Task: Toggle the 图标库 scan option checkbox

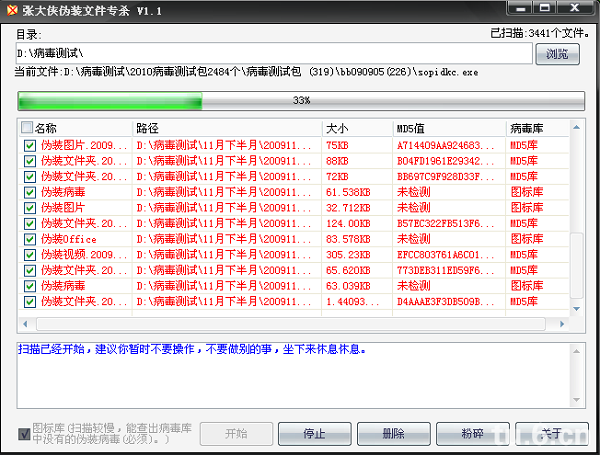Action: 24,433
